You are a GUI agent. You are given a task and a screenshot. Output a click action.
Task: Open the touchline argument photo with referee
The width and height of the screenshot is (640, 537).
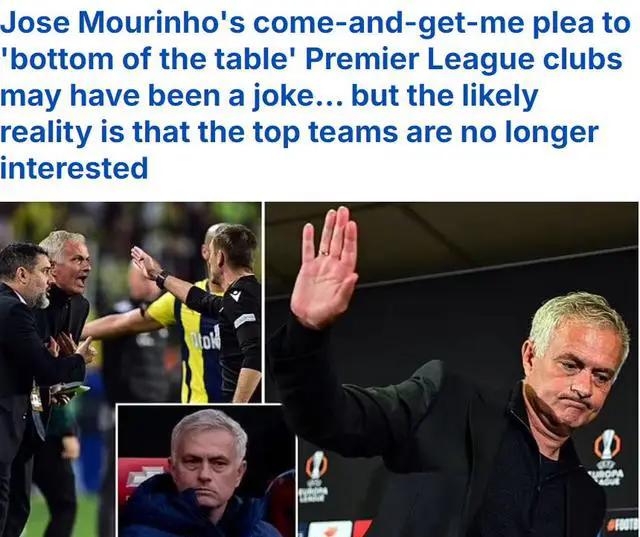[131, 303]
